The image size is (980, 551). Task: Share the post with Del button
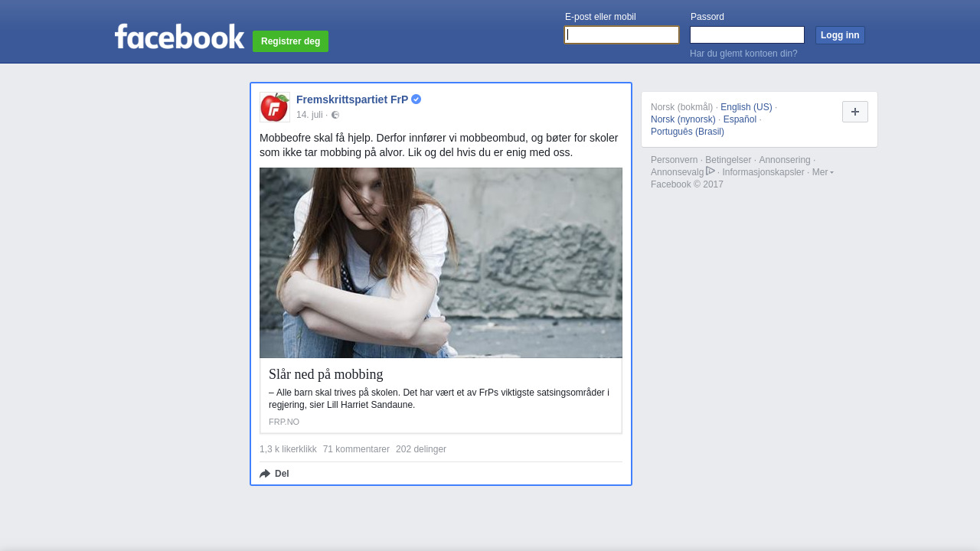click(275, 474)
